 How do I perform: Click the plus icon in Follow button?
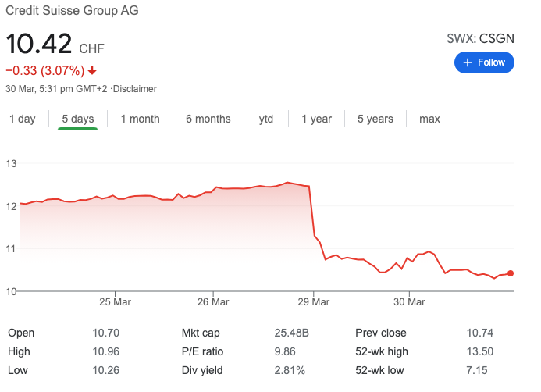468,62
